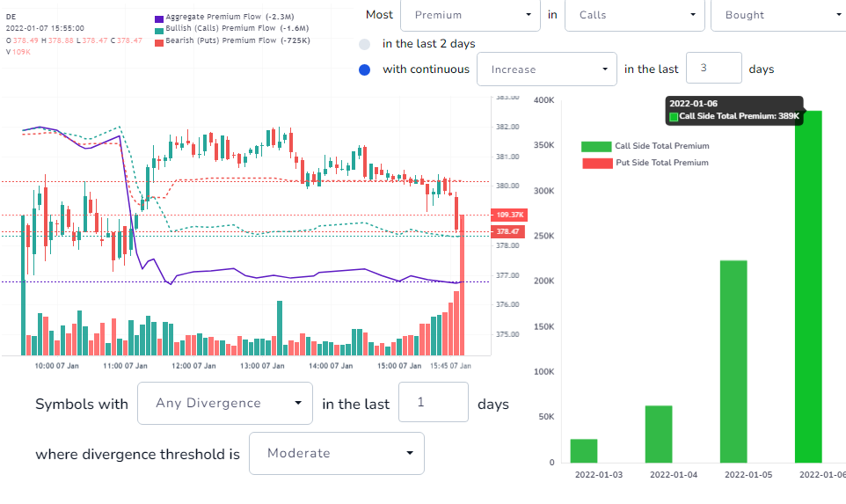This screenshot has width=846, height=504.
Task: Click the Bearish (Puts) Premium Flow legend label
Action: pos(238,40)
